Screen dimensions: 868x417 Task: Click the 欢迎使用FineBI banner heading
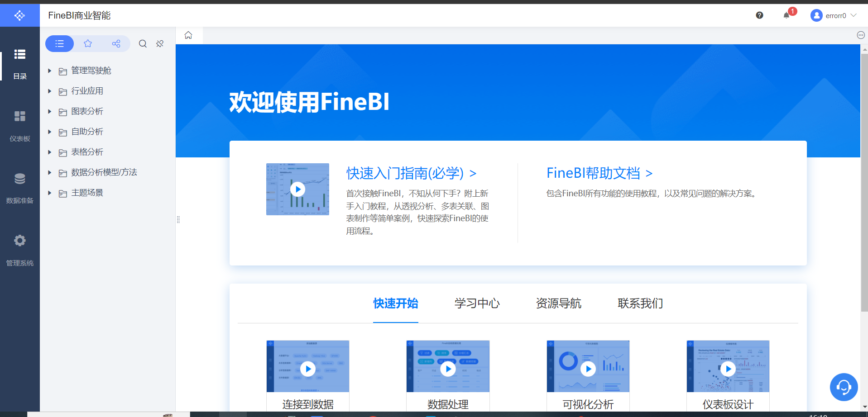click(309, 102)
